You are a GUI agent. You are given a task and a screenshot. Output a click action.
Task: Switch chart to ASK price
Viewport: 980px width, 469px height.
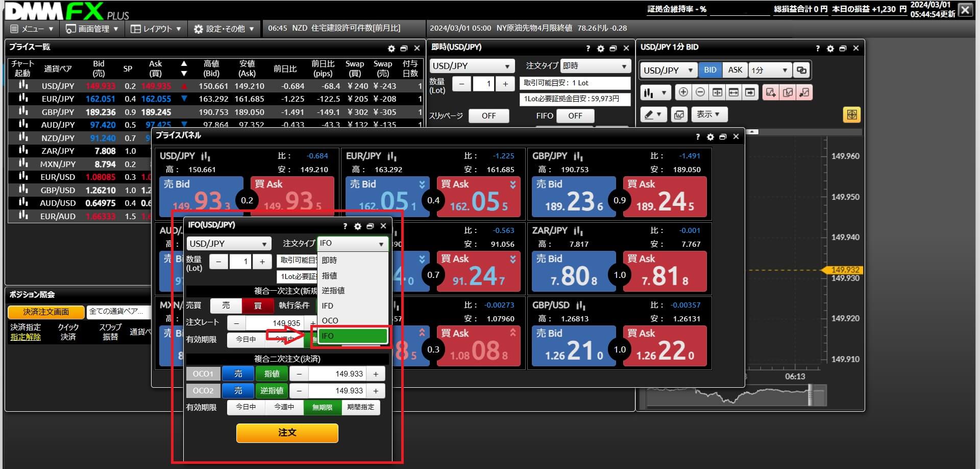(x=735, y=70)
